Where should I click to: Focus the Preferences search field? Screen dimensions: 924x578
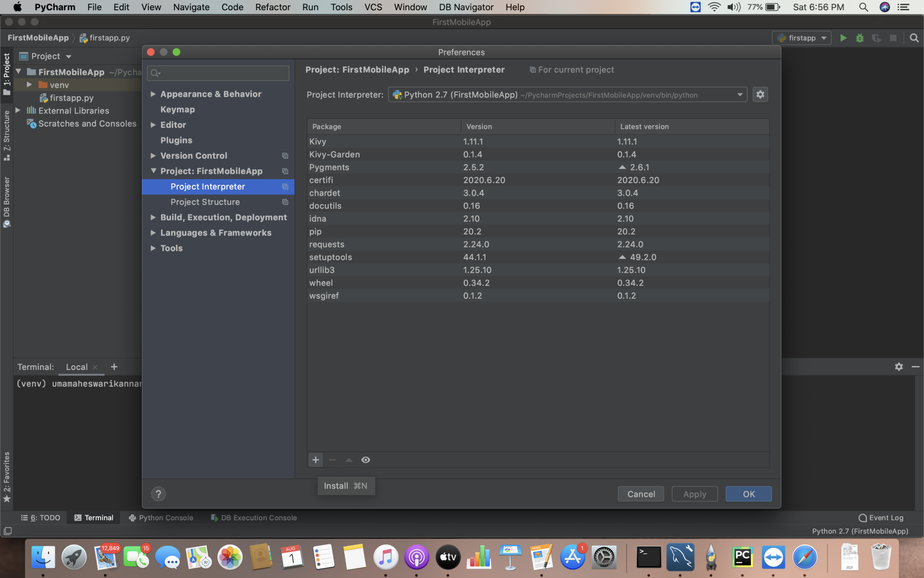point(218,73)
